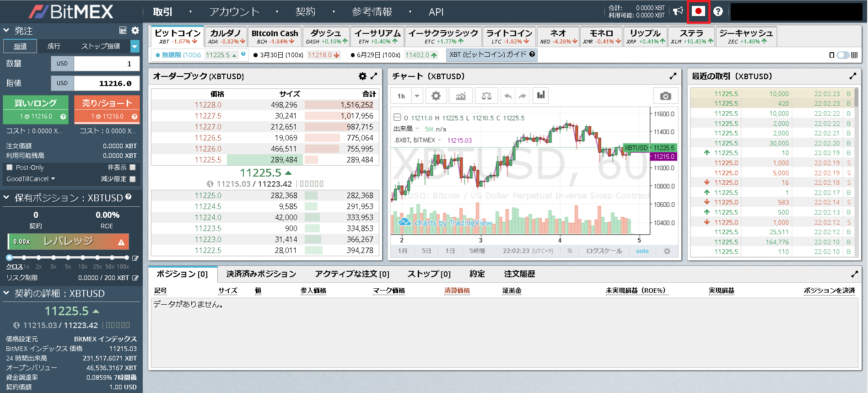Click the 売り/ショート sell button
This screenshot has width=868, height=393.
click(x=107, y=109)
